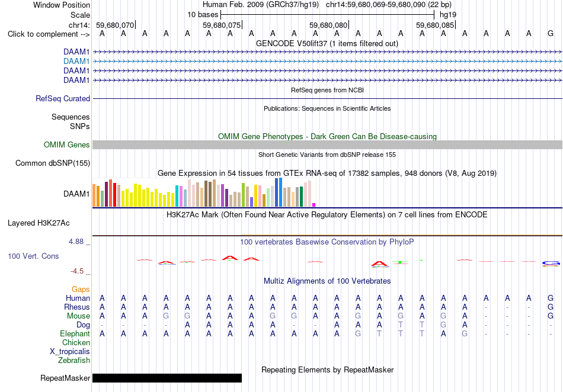Click the blue G logo in the PhyloP track
Image resolution: width=563 pixels, height=392 pixels.
[551, 264]
